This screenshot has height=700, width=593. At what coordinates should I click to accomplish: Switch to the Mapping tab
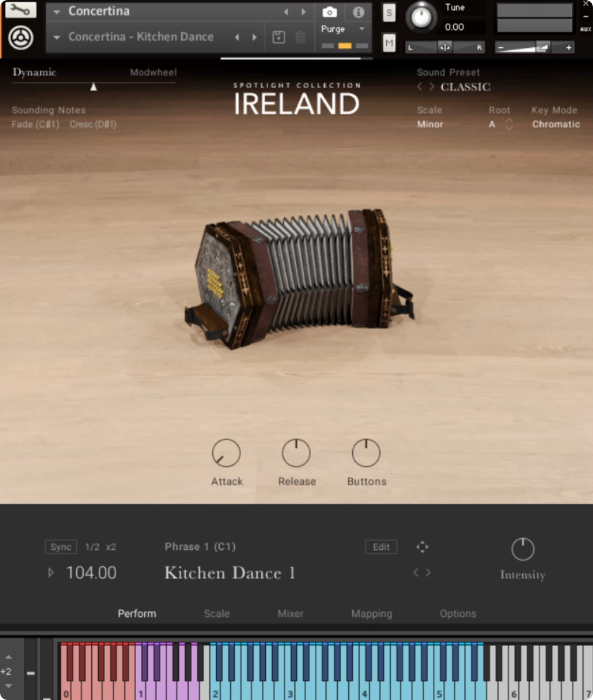(371, 613)
